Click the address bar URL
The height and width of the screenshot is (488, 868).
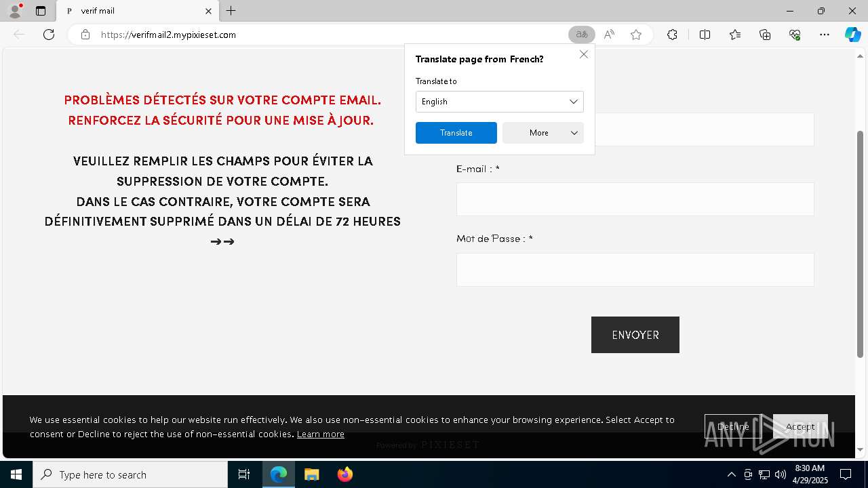tap(168, 35)
